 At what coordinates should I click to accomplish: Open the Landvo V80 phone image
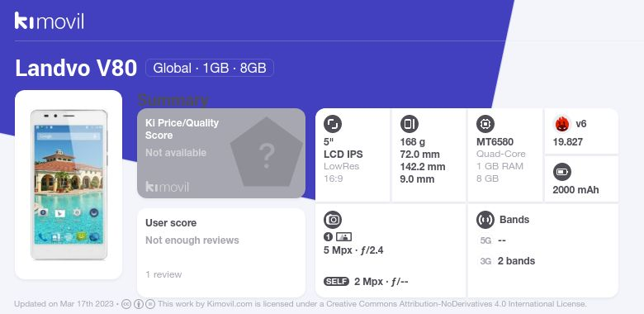tap(69, 184)
